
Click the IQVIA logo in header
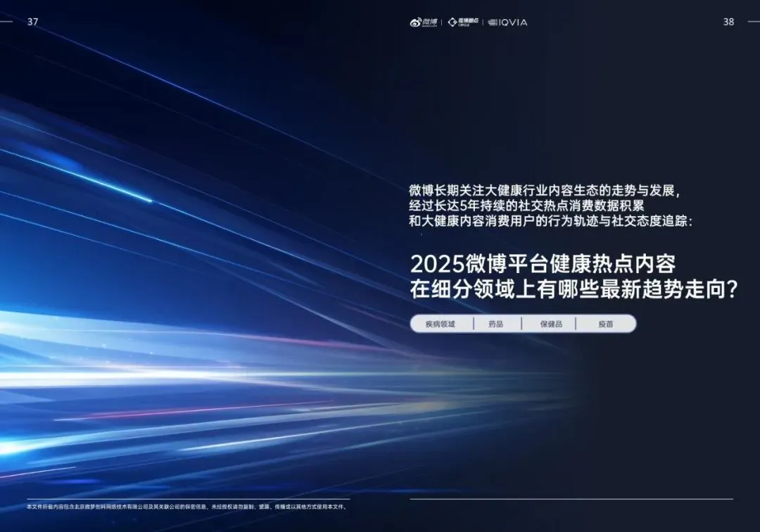tap(507, 23)
